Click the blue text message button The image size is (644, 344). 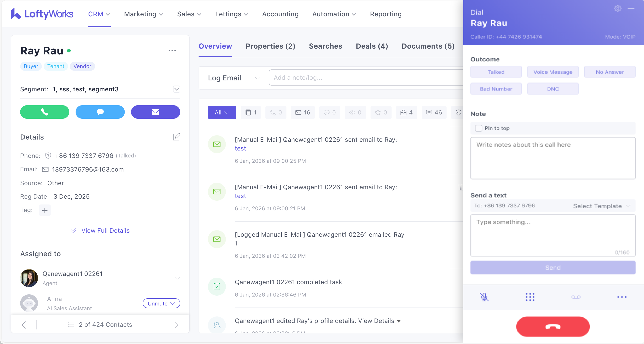100,112
